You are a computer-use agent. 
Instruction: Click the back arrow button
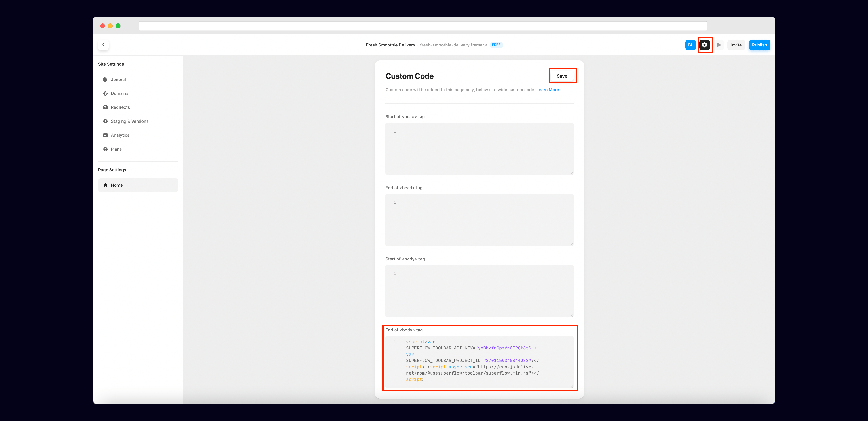pyautogui.click(x=103, y=45)
